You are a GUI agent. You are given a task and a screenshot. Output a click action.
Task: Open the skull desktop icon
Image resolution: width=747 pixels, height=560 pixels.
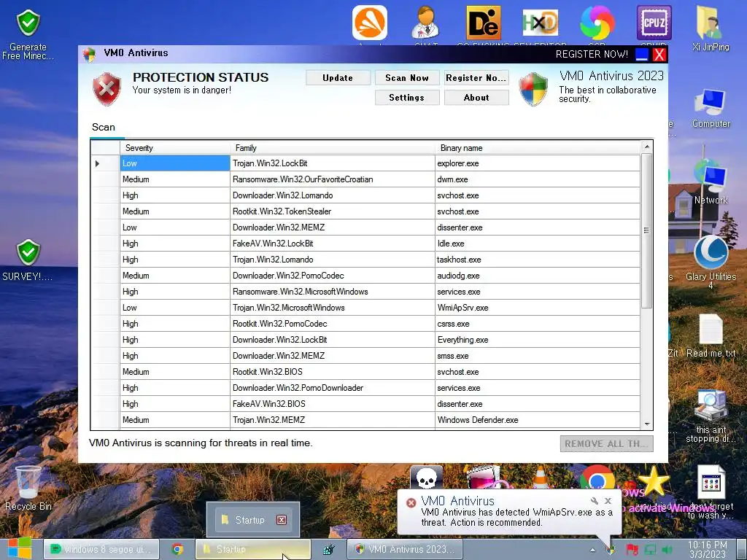(426, 478)
